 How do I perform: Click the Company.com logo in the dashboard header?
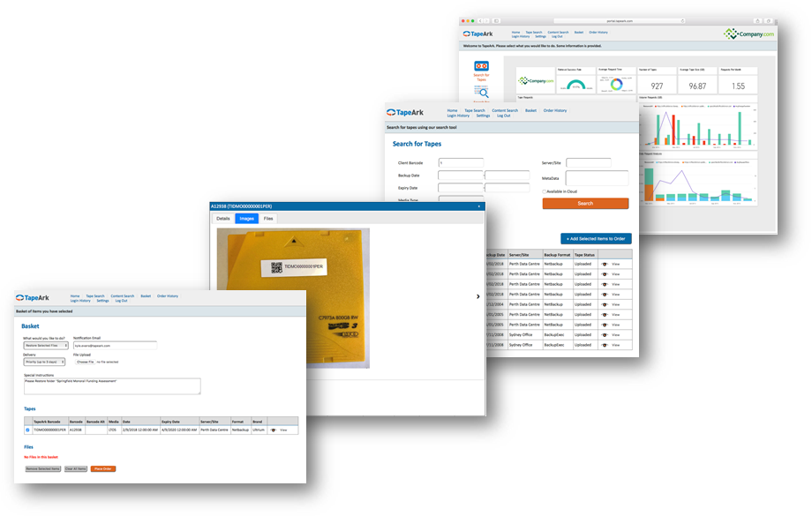[748, 34]
